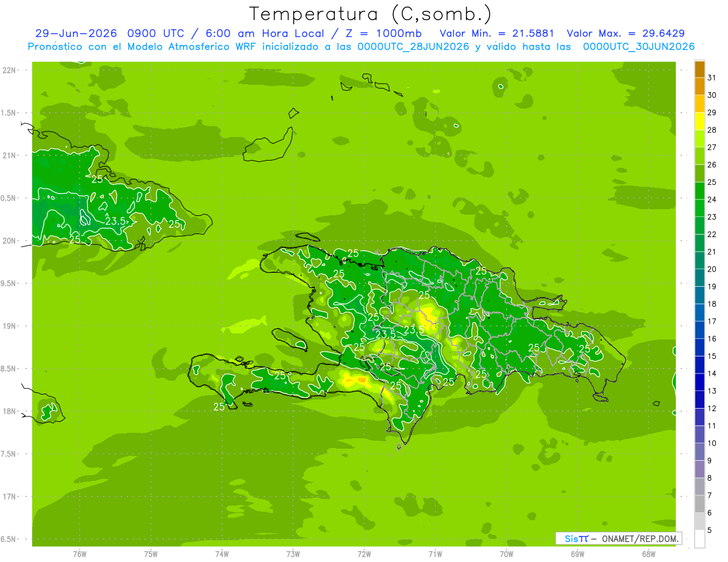Click the "69W" longitude label
728x562 pixels.
(x=578, y=555)
